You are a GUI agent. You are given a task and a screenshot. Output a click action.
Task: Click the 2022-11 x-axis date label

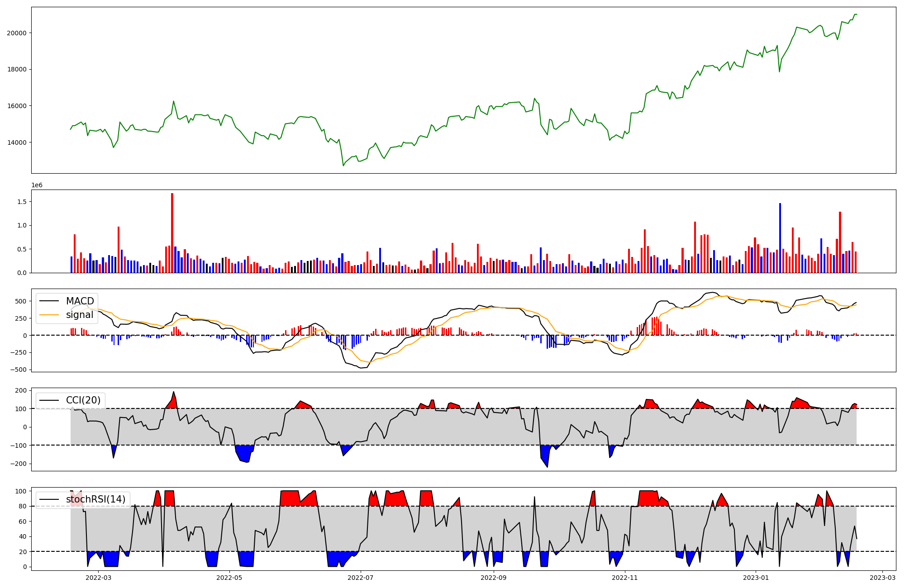point(624,578)
